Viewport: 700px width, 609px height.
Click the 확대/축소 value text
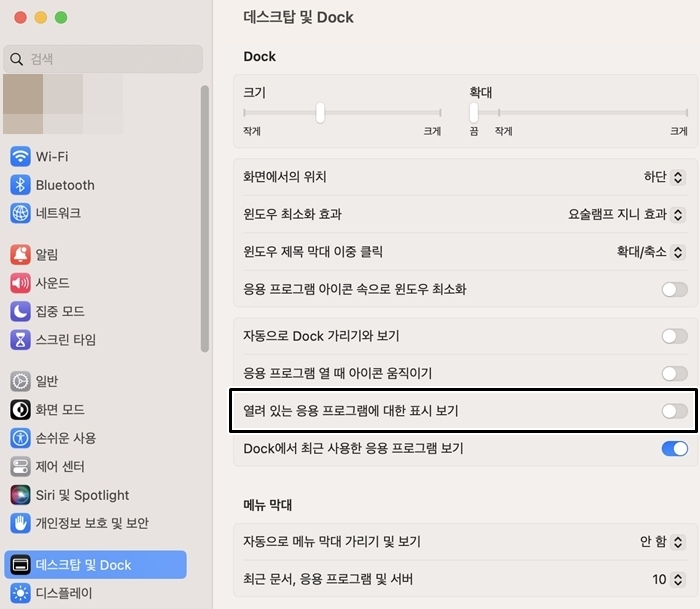(x=642, y=252)
